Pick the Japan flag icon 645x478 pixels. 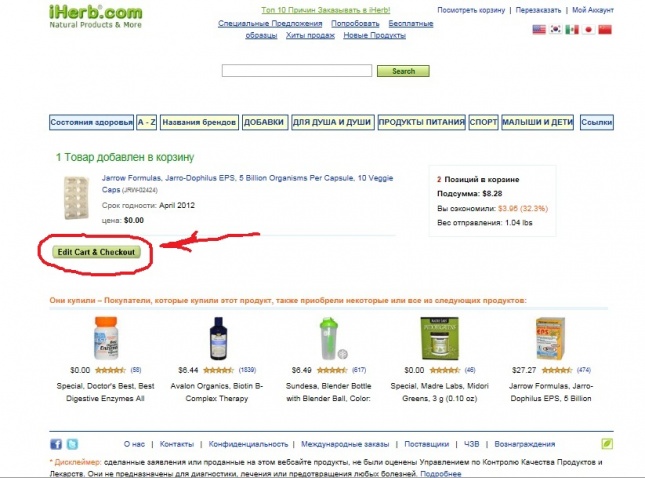(x=588, y=29)
